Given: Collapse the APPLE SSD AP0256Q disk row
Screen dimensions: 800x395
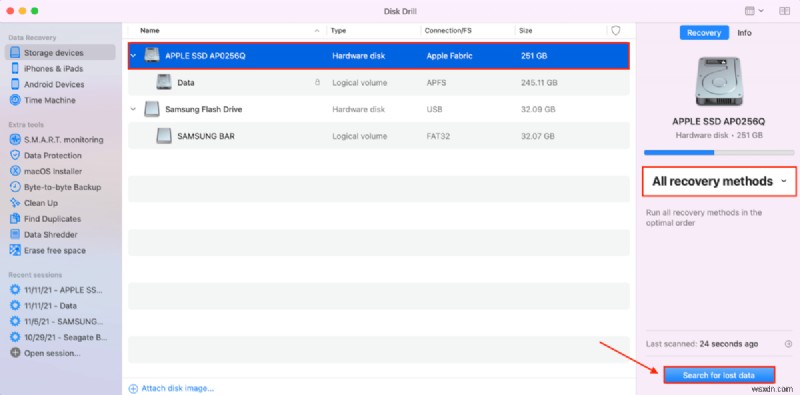Looking at the screenshot, I should coord(133,56).
